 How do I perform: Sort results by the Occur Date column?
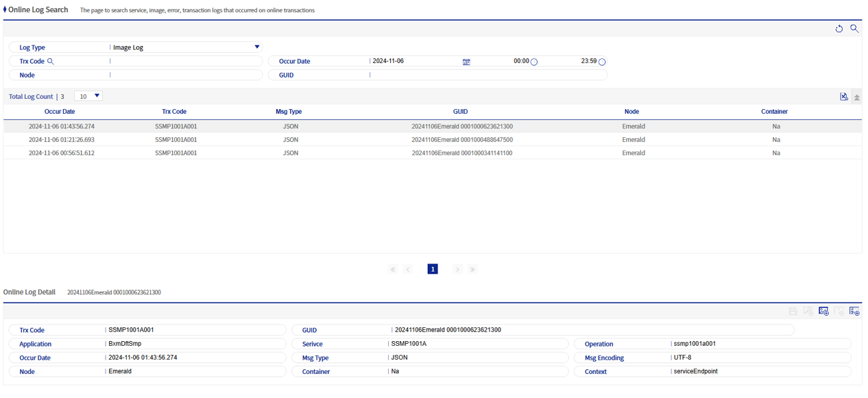tap(60, 111)
